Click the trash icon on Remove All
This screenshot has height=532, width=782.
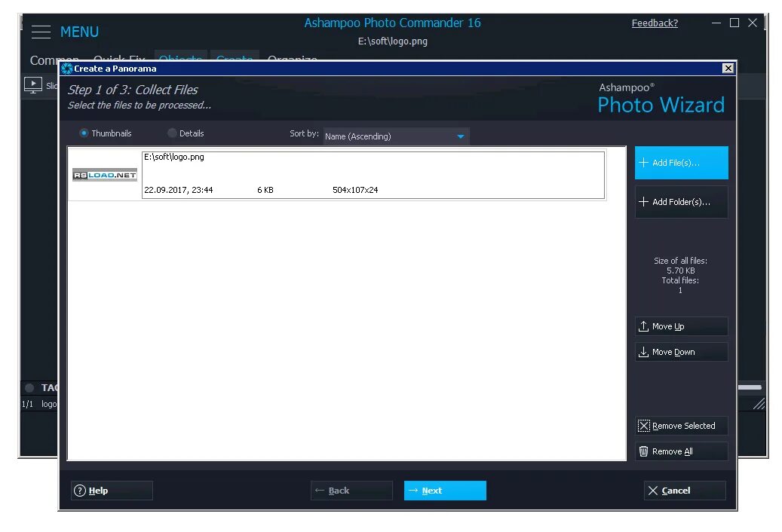point(643,451)
